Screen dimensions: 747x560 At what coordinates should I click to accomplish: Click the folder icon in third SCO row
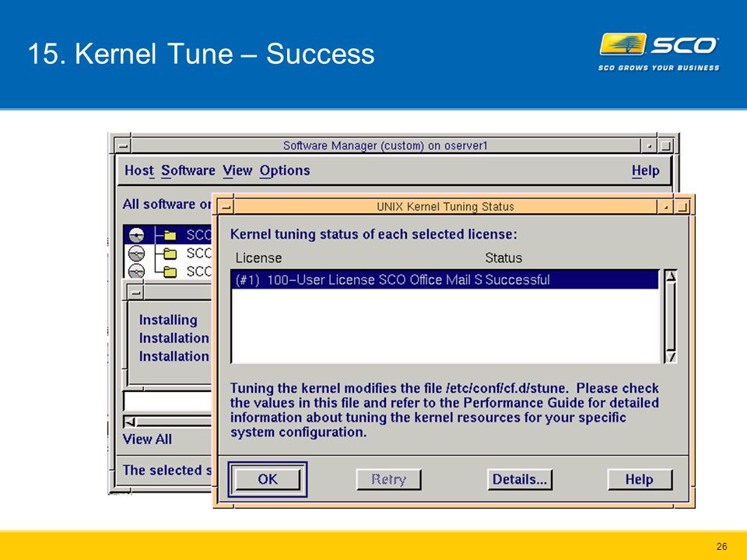170,272
